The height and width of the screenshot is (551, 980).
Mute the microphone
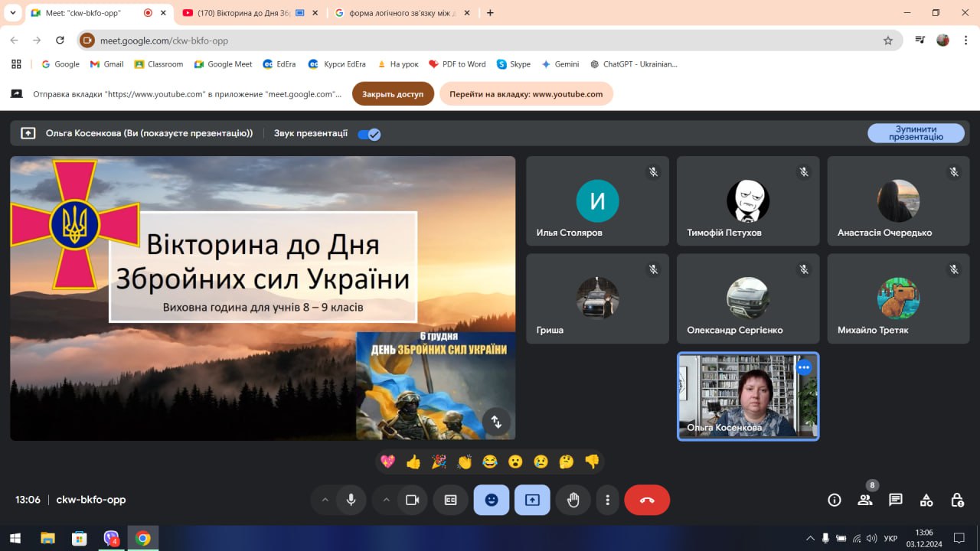[351, 500]
